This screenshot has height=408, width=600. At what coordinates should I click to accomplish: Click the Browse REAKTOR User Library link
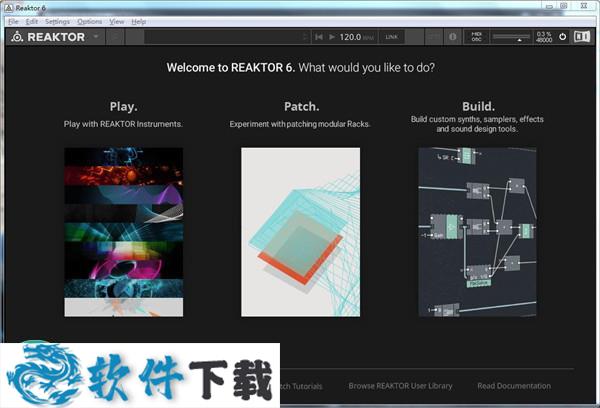pos(400,385)
